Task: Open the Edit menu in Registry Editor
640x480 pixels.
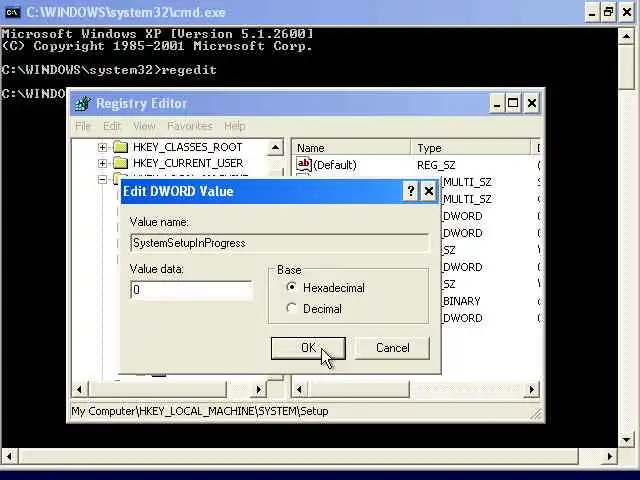Action: (111, 126)
